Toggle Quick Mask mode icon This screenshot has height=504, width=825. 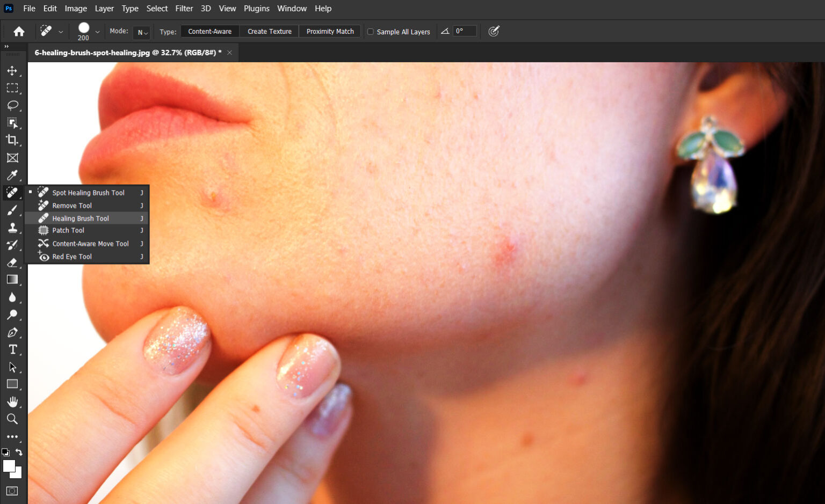tap(12, 491)
